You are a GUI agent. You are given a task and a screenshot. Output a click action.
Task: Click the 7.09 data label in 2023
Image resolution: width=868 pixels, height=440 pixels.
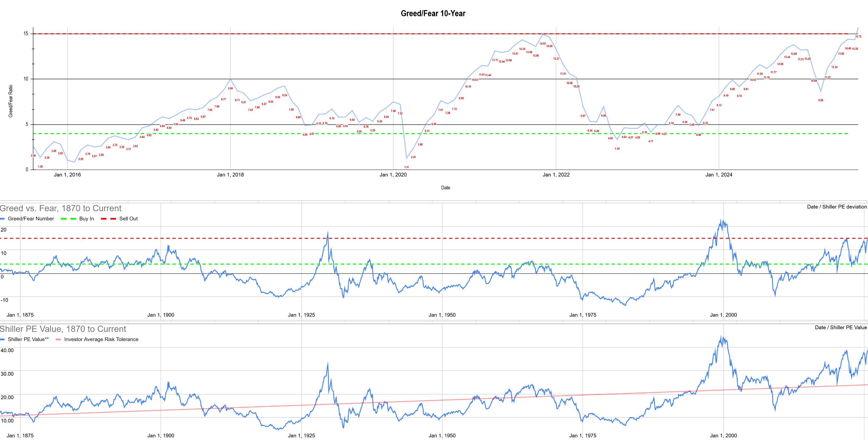(678, 115)
